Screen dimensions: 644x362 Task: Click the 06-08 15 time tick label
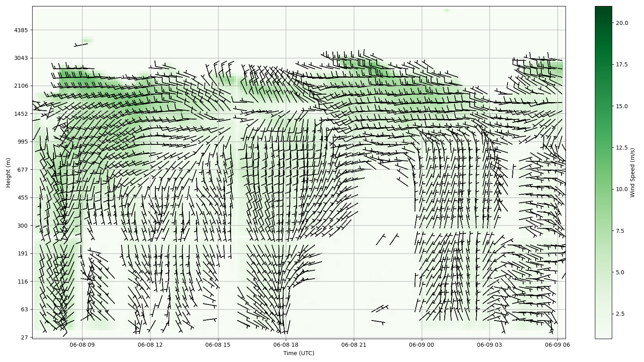coord(218,345)
